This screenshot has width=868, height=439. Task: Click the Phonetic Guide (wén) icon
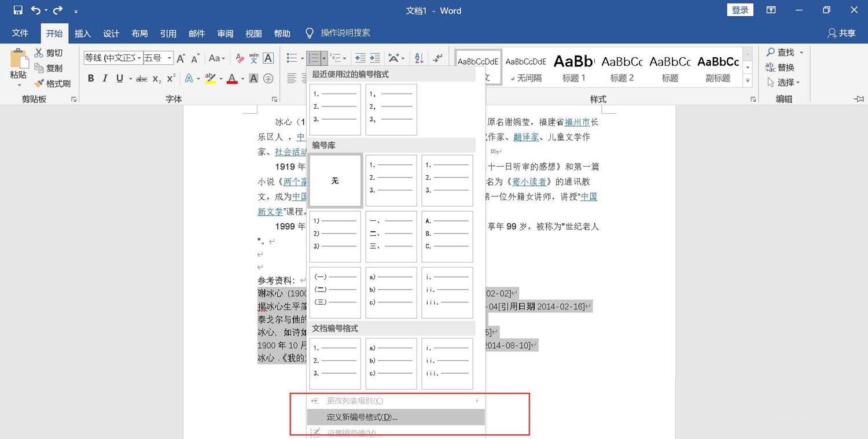[253, 58]
